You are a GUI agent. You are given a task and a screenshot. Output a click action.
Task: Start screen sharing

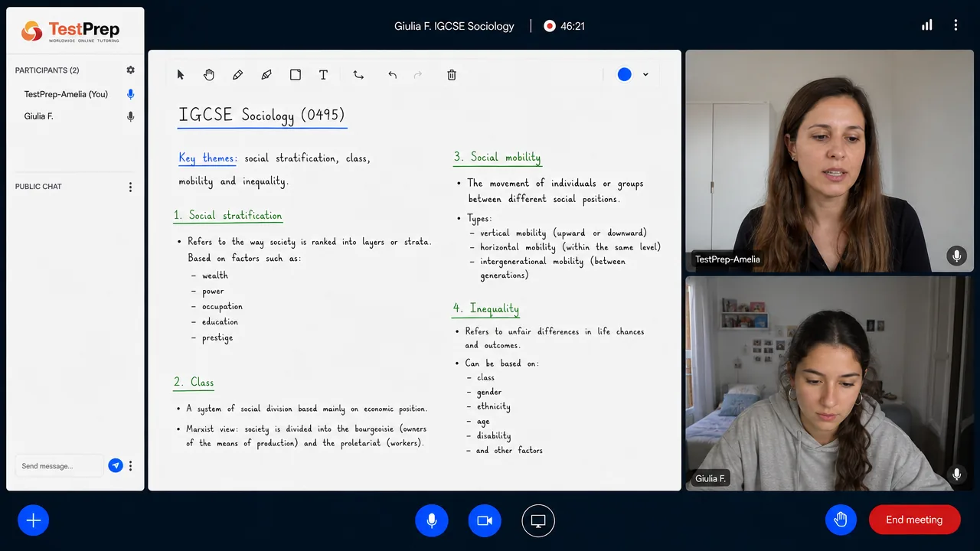pyautogui.click(x=538, y=520)
